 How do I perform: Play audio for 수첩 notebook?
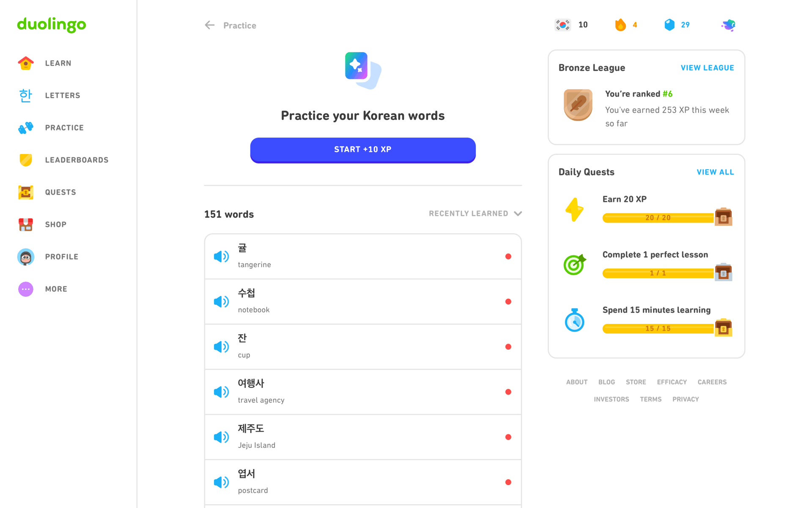coord(221,302)
